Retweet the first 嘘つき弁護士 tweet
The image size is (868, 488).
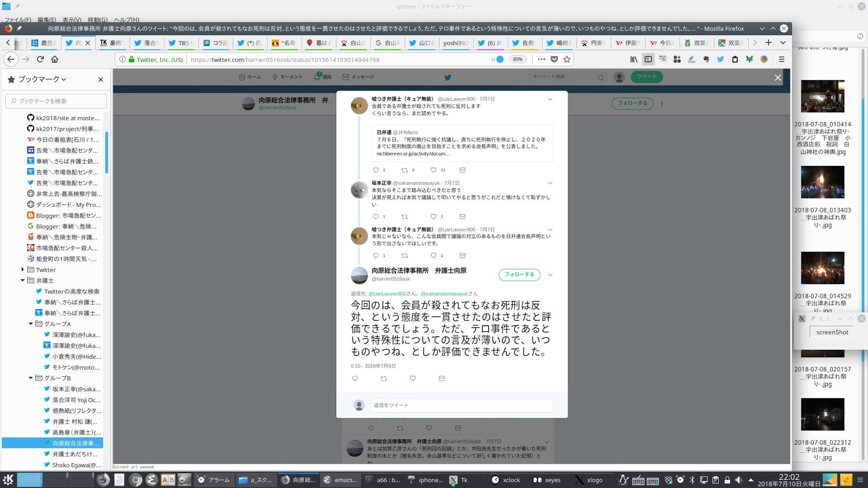[404, 170]
